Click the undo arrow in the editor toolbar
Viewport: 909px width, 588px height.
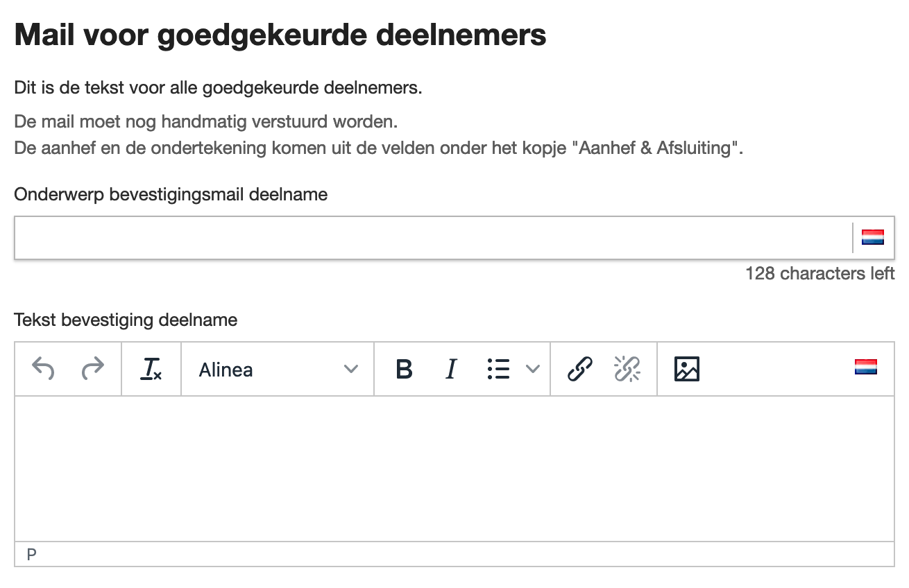click(x=43, y=369)
